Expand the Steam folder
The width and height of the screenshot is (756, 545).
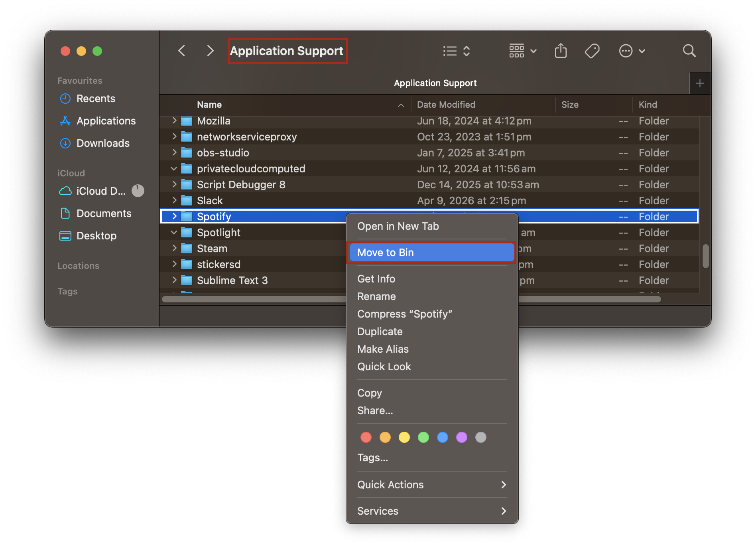[174, 248]
